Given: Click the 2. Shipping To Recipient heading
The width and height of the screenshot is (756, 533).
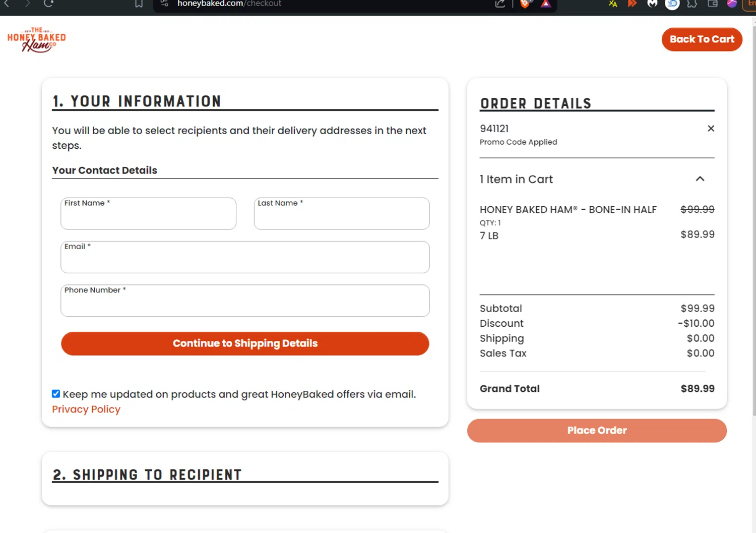Looking at the screenshot, I should pos(147,475).
